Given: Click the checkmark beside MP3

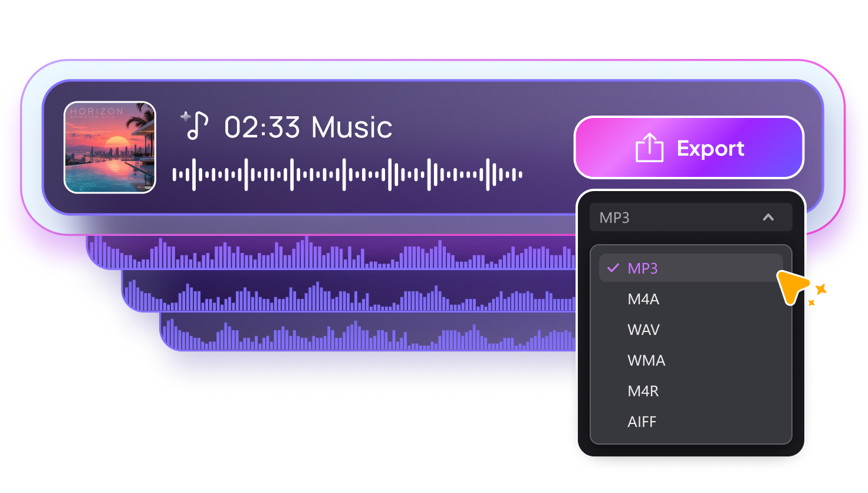Looking at the screenshot, I should pyautogui.click(x=613, y=268).
